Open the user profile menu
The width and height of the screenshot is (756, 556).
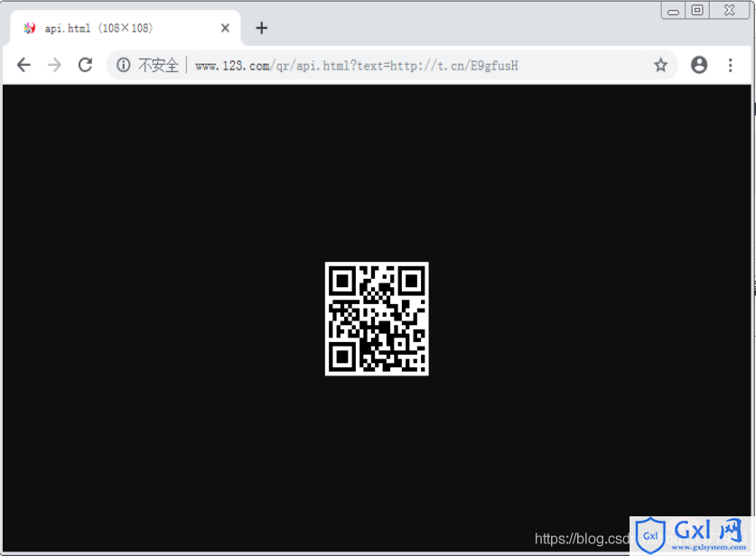pos(698,65)
